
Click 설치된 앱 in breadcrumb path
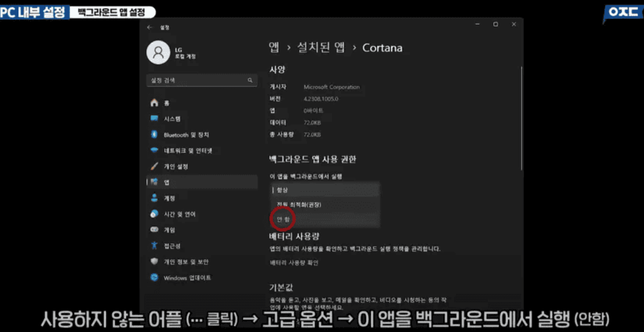[320, 48]
